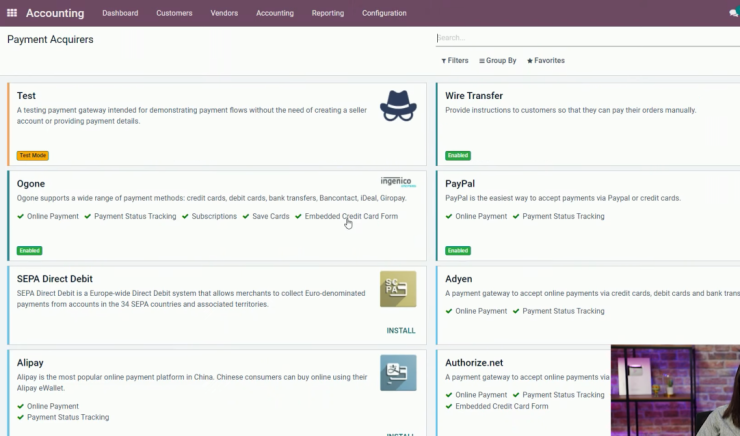This screenshot has height=436, width=740.
Task: Click Ogone's Online Payment label
Action: (x=53, y=216)
